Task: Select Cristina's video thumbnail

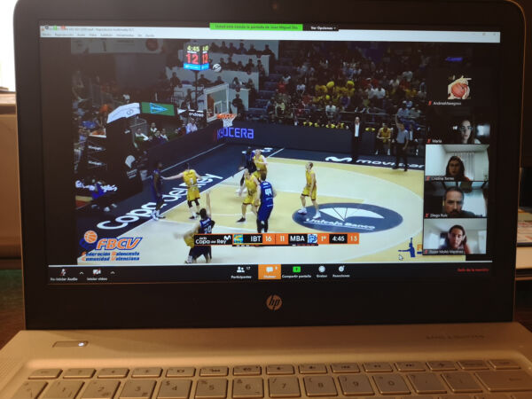Action: (457, 163)
